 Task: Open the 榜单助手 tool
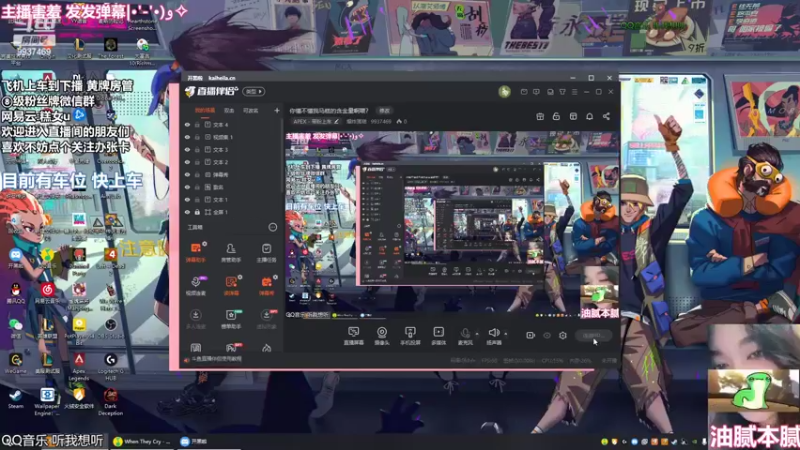[231, 319]
